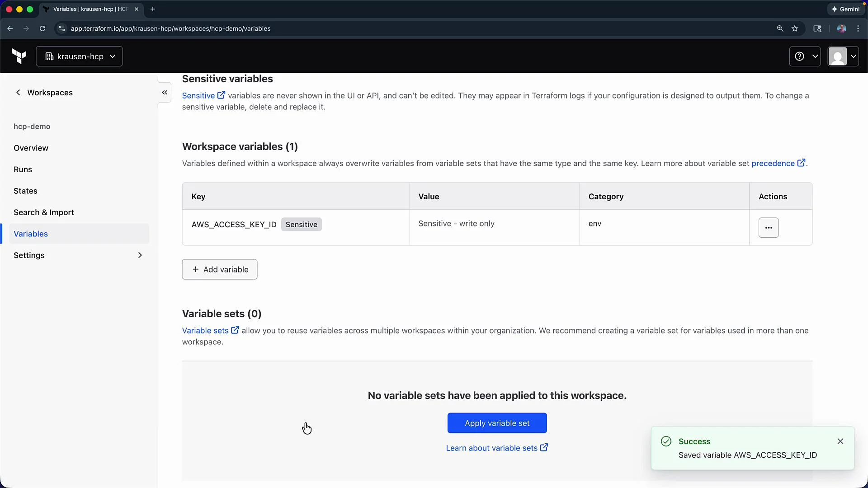Click the hcp-demo workspace name
Image resolution: width=868 pixels, height=488 pixels.
32,127
